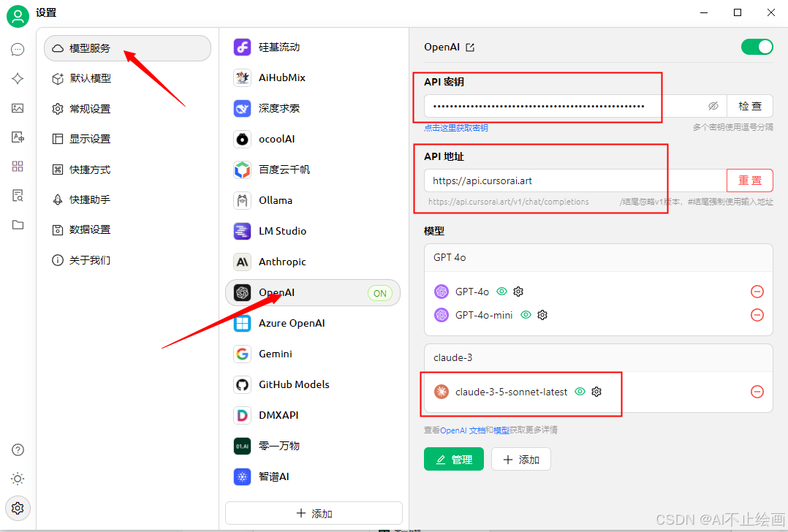Open settings gear for GPT-4o model

[x=518, y=292]
